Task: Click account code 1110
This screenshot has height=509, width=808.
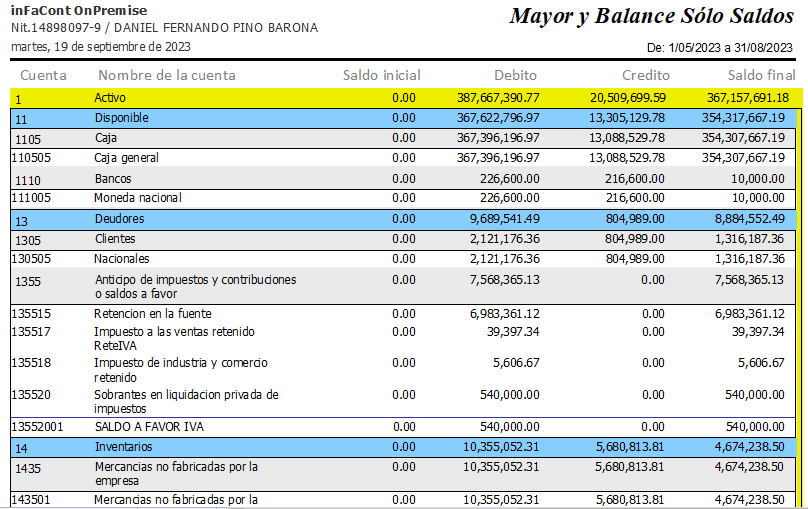Action: tap(28, 181)
